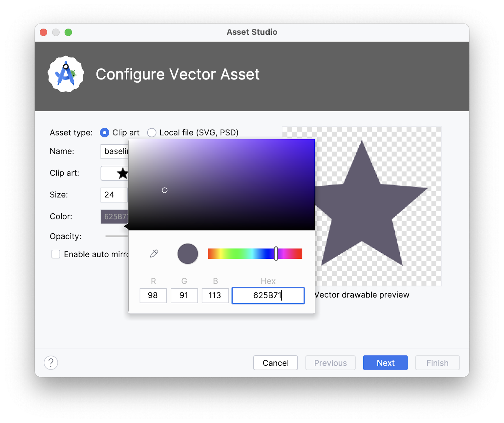
Task: Select Local file (SVG, PSD) option
Action: click(x=152, y=133)
